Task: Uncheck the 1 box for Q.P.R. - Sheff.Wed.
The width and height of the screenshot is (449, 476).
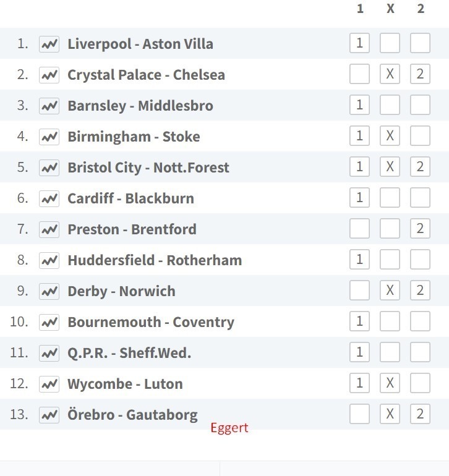Action: (359, 352)
